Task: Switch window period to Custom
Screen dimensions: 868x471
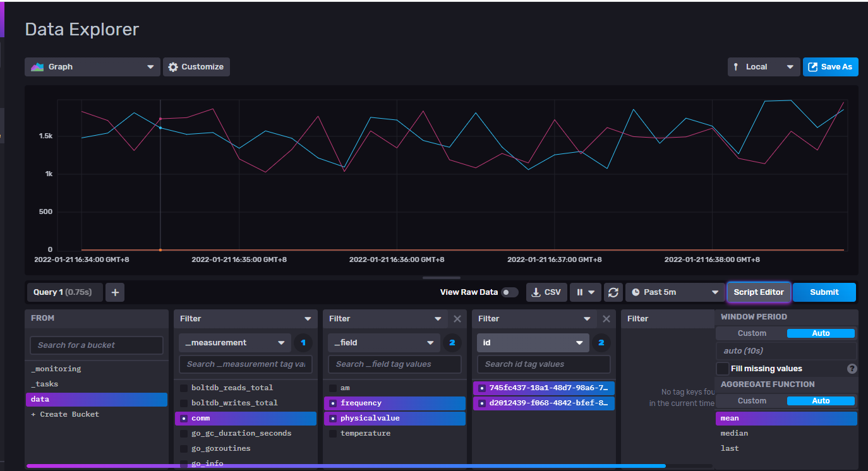Action: pyautogui.click(x=752, y=333)
